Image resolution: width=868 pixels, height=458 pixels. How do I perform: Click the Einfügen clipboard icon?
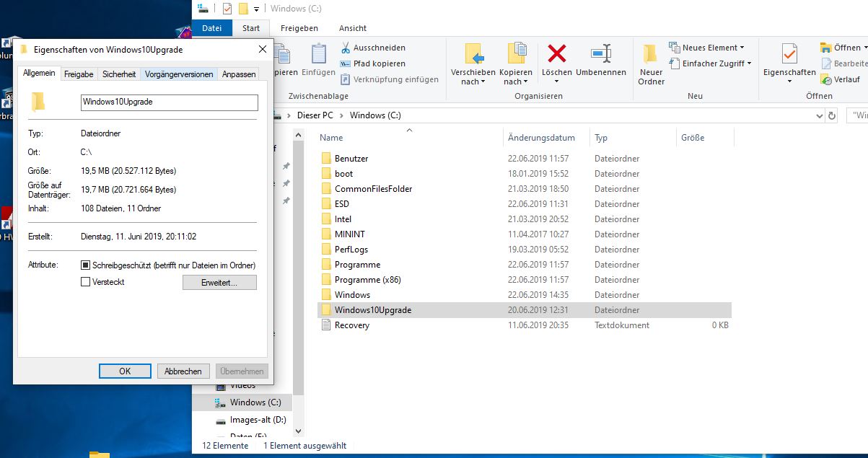point(318,54)
